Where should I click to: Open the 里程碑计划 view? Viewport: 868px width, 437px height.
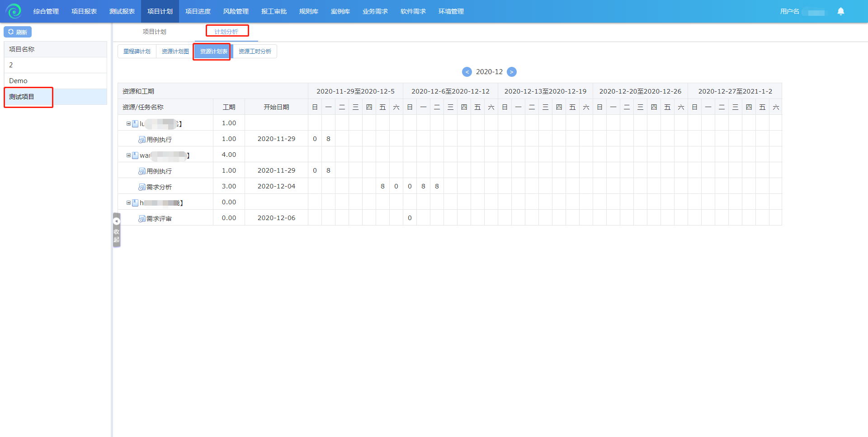[x=137, y=52]
